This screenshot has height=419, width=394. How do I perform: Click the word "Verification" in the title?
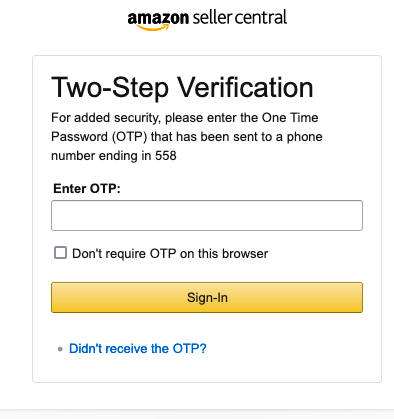tap(245, 88)
